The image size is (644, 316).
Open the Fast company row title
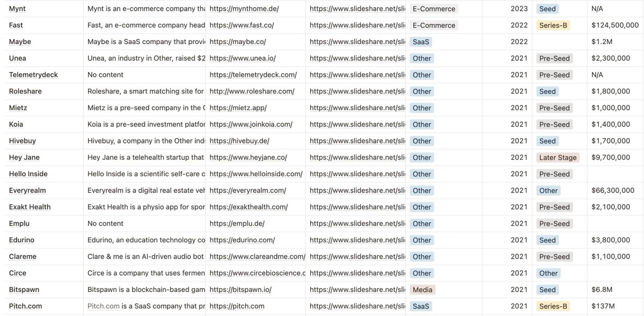tap(16, 25)
